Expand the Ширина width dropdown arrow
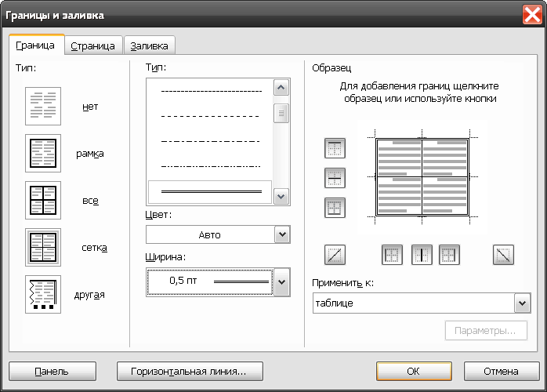Screen dimensions: 547x392 282,282
